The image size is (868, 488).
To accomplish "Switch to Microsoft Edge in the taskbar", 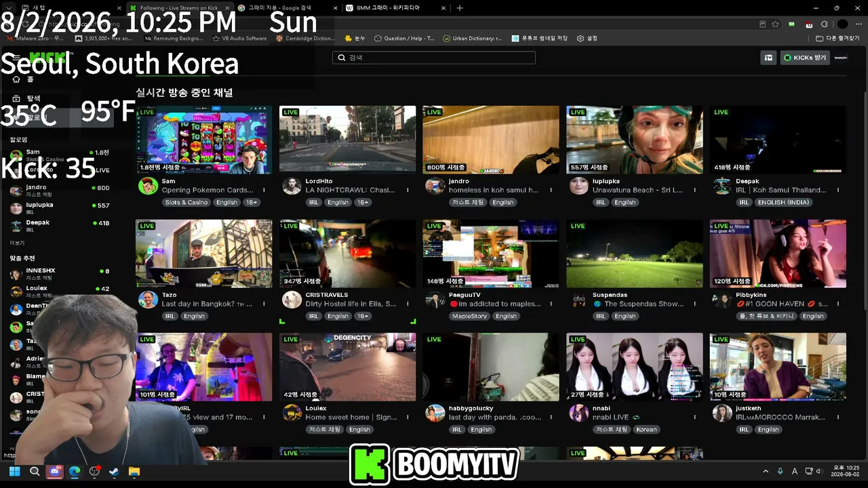I will coord(75,471).
